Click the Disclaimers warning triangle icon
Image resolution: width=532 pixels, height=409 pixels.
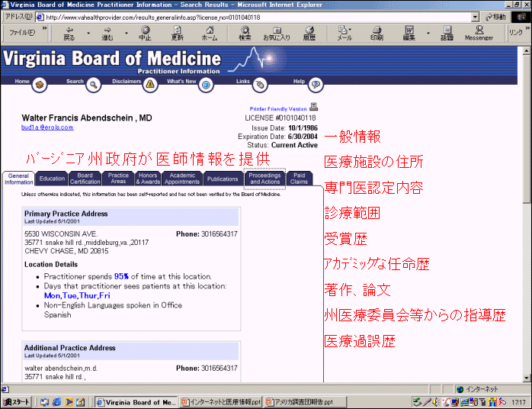150,84
